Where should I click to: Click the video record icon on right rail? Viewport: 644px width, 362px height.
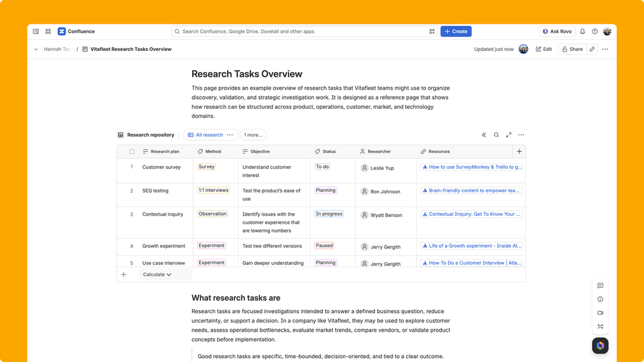click(x=600, y=313)
